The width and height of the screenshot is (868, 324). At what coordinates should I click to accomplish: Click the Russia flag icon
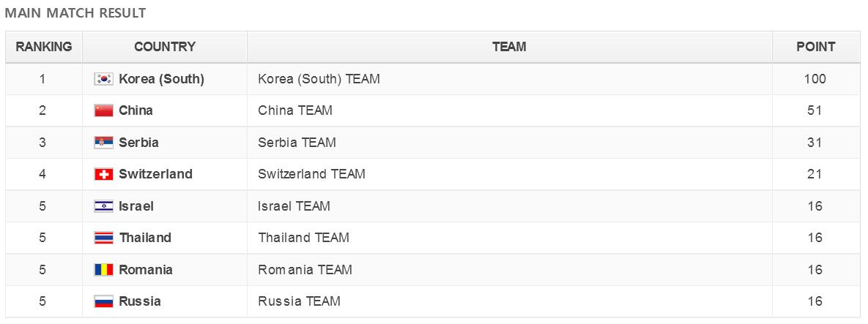point(103,301)
